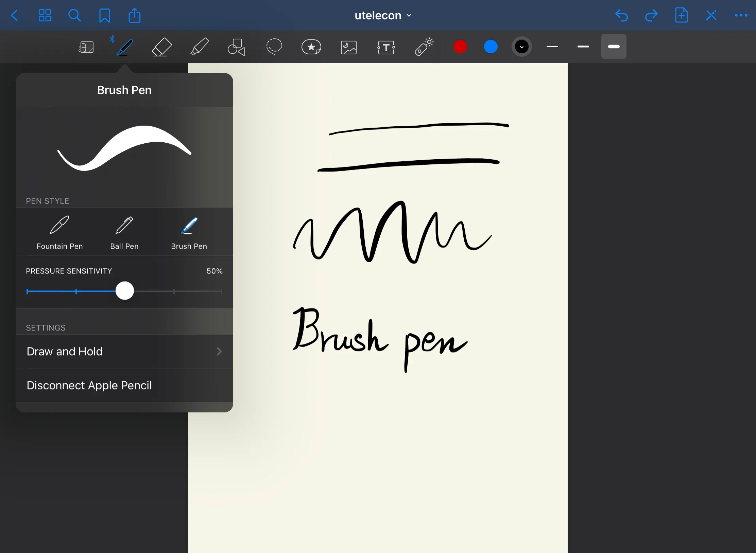
Task: Choose the Ball Pen style
Action: point(124,233)
